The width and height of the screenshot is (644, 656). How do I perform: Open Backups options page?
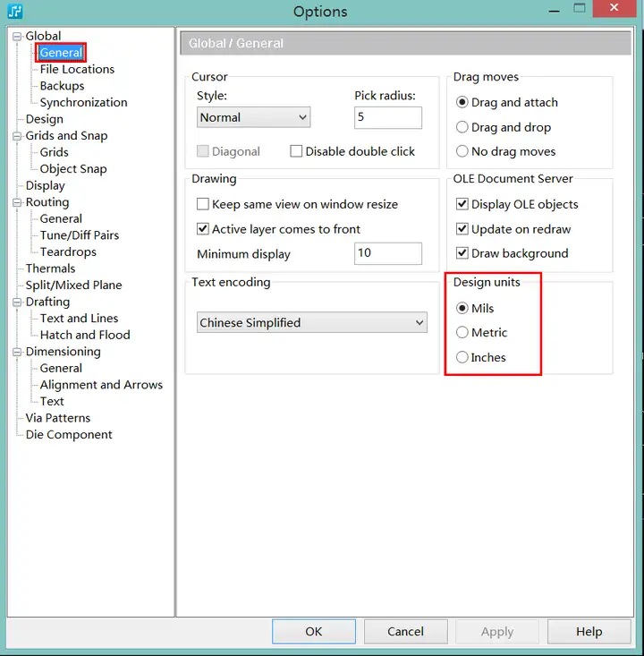point(62,86)
